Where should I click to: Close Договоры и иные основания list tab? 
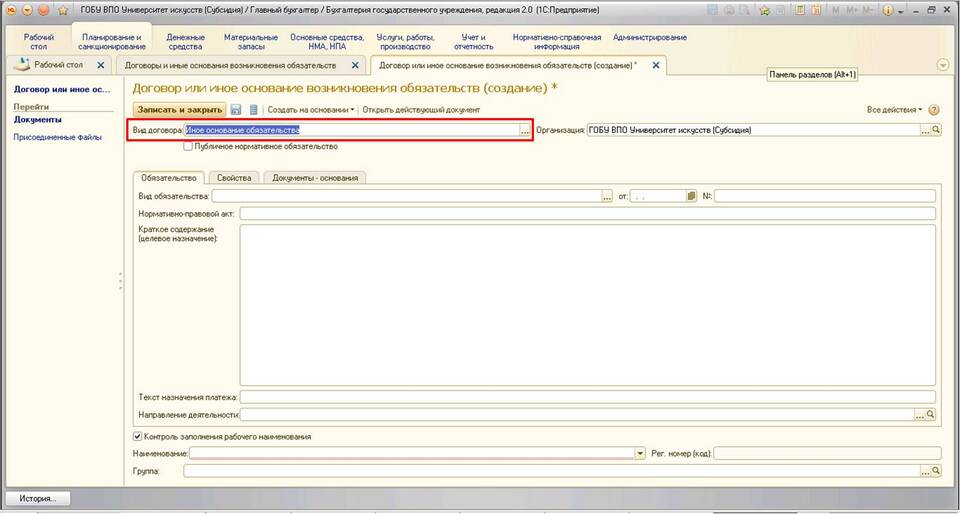click(x=355, y=65)
